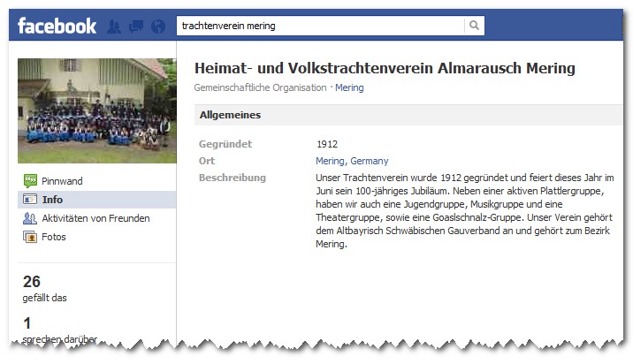Open the 'Mering, Germany' location link
Viewport: 633px width, 364px height.
[351, 161]
